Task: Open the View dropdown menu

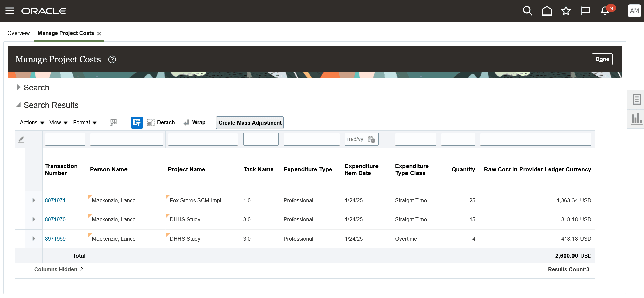Action: [58, 123]
